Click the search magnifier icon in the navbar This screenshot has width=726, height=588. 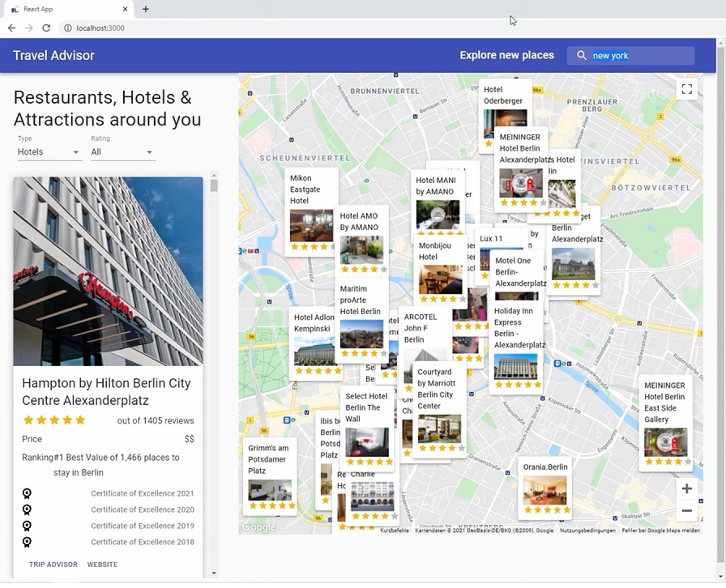coord(582,55)
